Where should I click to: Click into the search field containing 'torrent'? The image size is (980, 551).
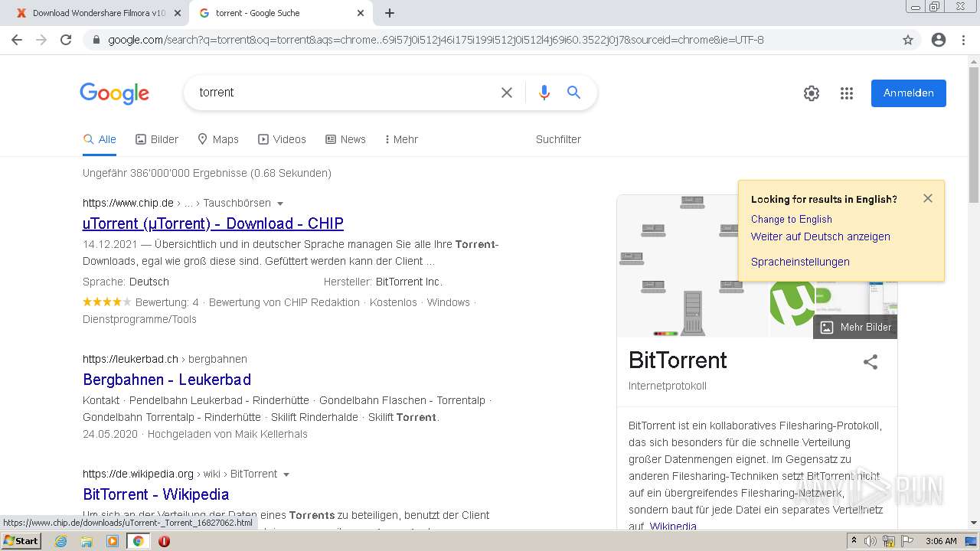point(345,93)
